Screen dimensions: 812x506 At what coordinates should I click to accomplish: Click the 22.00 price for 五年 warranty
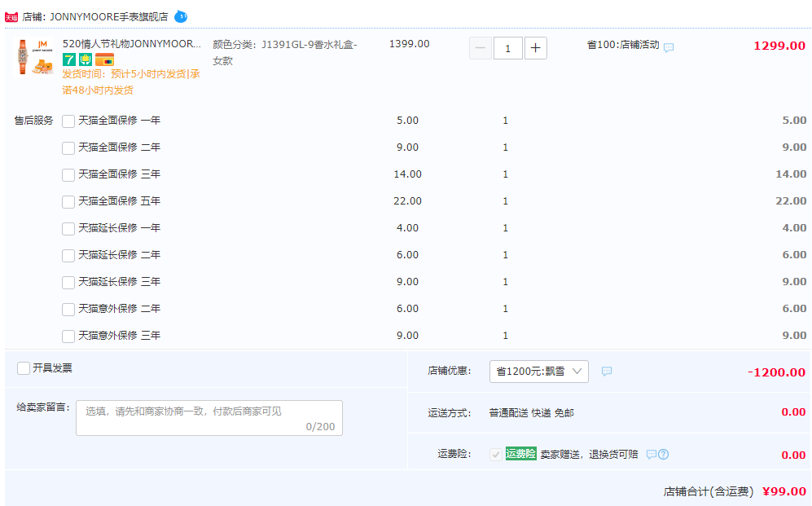coord(407,201)
